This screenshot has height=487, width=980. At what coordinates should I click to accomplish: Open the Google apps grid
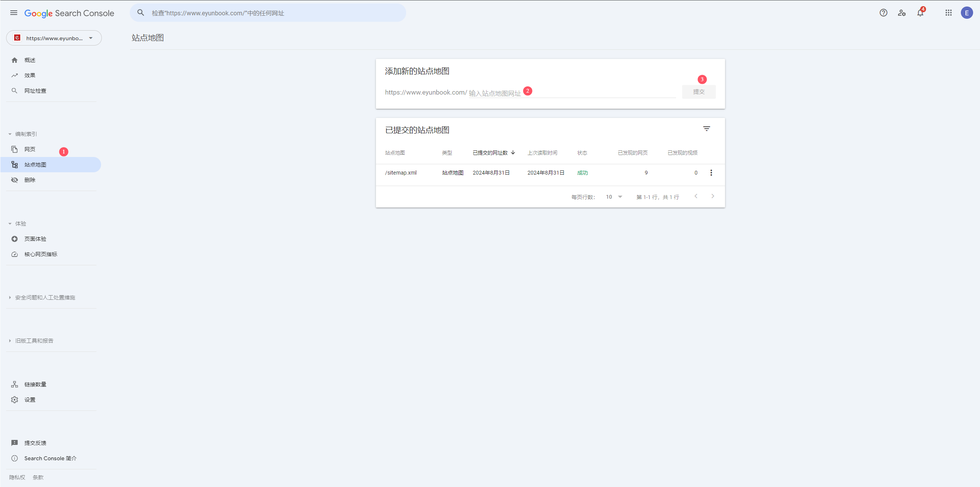click(x=949, y=13)
